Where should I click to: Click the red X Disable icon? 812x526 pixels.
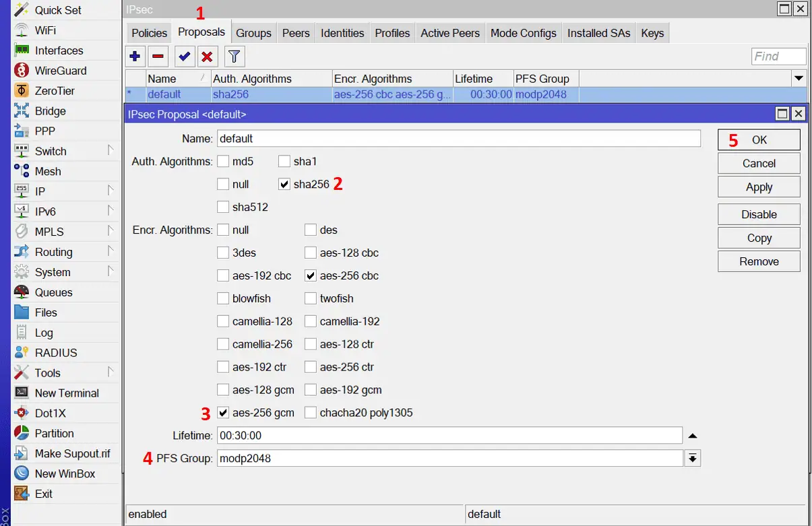[208, 57]
